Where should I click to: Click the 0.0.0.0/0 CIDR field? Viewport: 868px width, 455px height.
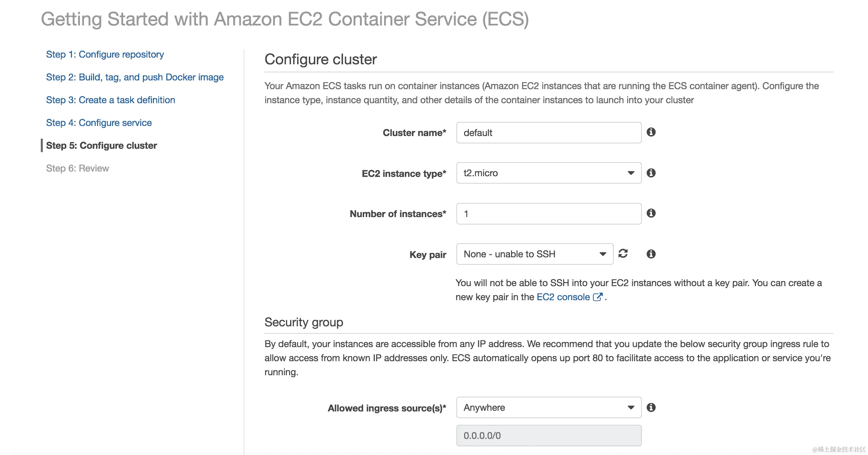point(548,436)
